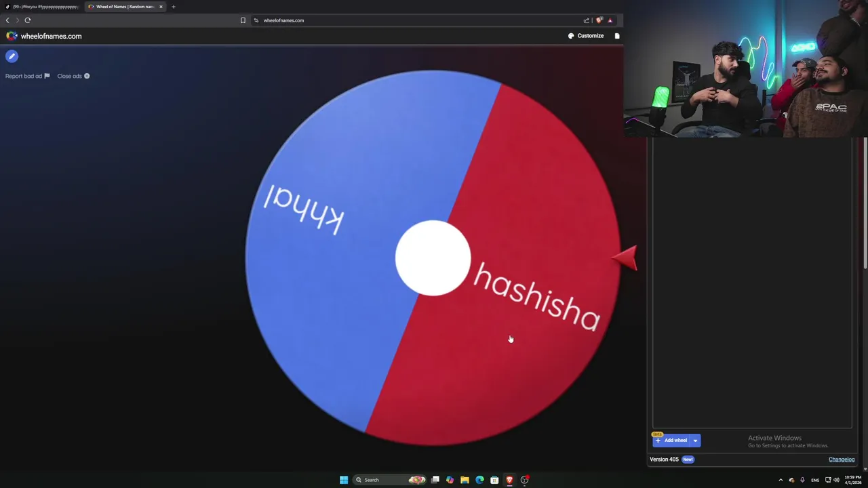
Task: Click the volume speaker tray icon
Action: click(836, 480)
